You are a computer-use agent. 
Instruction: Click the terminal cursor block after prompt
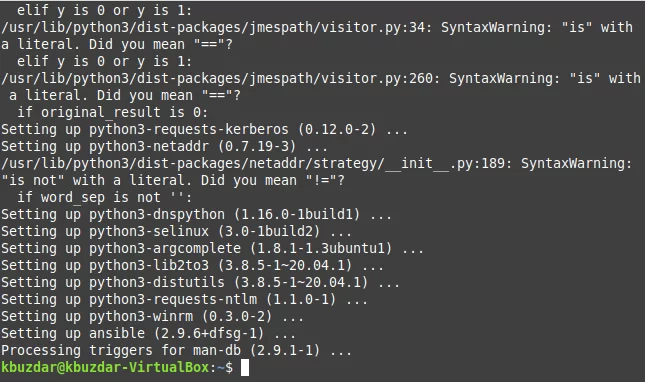click(245, 367)
